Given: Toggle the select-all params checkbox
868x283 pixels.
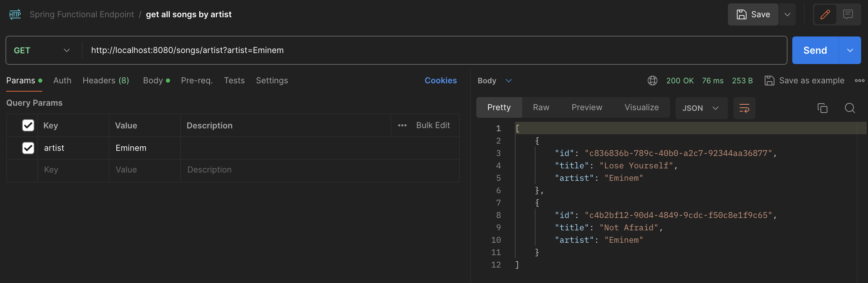Looking at the screenshot, I should click(x=28, y=125).
